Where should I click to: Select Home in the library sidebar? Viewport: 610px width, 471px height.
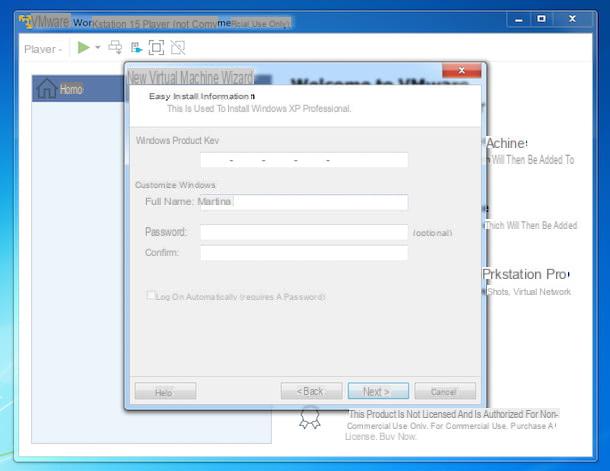78,89
